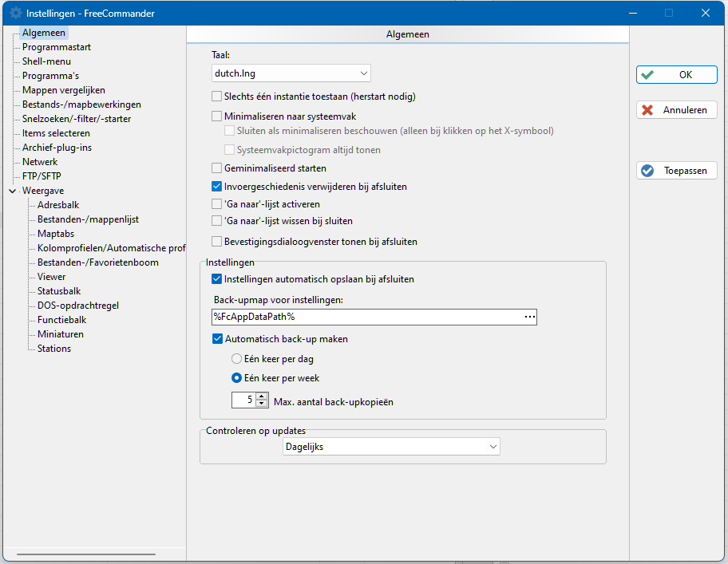Open the browse button for the Back-upmap path
728x564 pixels.
coord(529,317)
